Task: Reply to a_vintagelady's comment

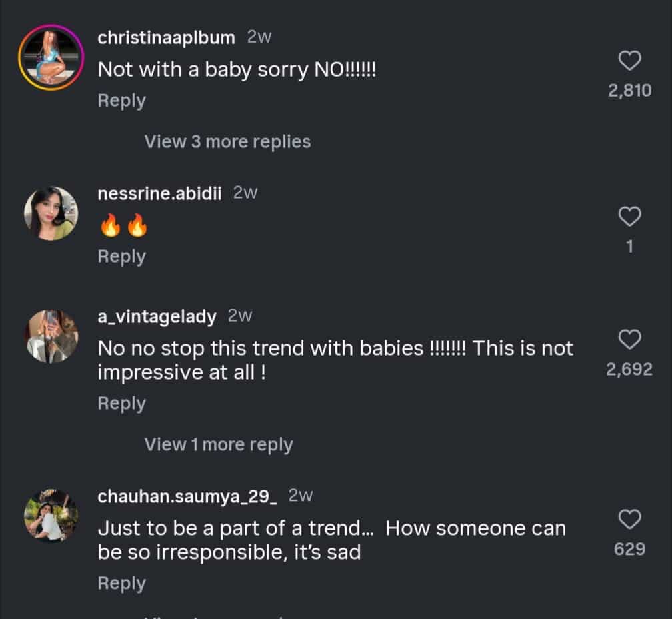Action: tap(121, 404)
